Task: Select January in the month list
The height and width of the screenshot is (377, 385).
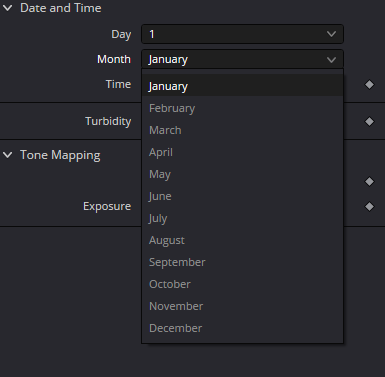Action: tap(242, 86)
